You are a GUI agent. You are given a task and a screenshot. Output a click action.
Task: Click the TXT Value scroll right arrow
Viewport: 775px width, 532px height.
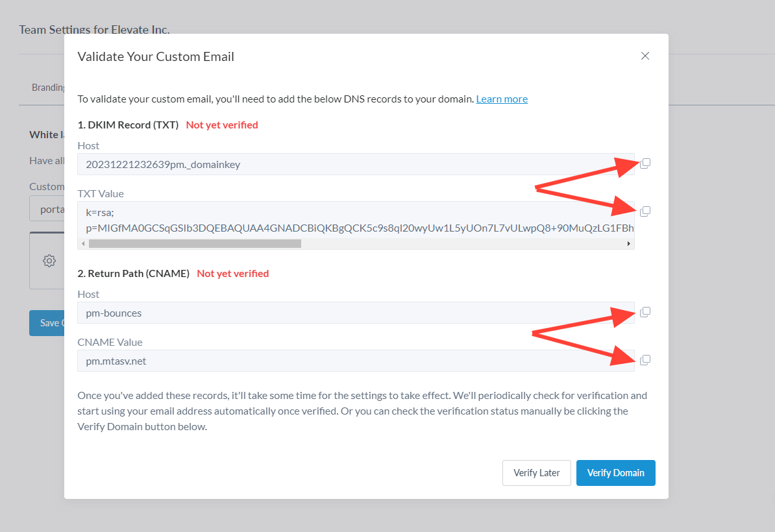tap(628, 244)
